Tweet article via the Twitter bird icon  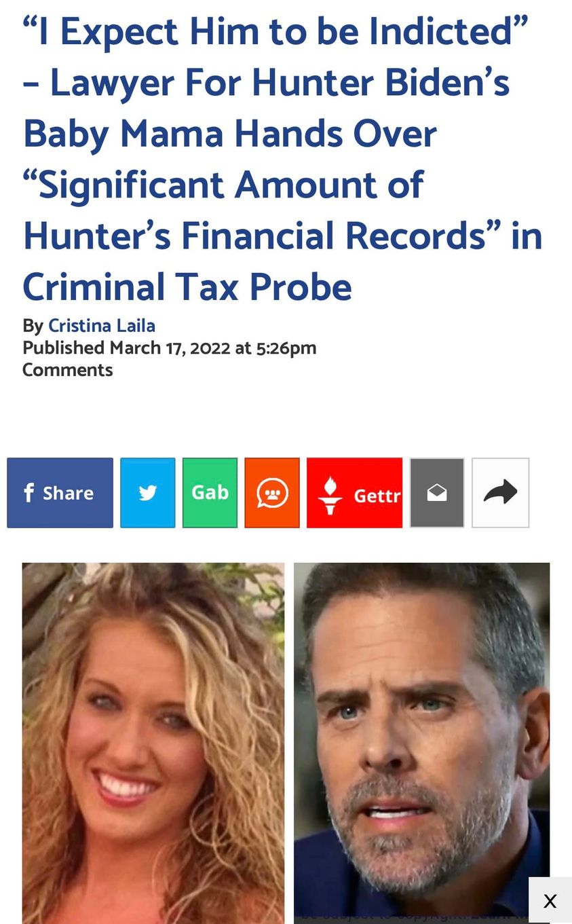[148, 493]
